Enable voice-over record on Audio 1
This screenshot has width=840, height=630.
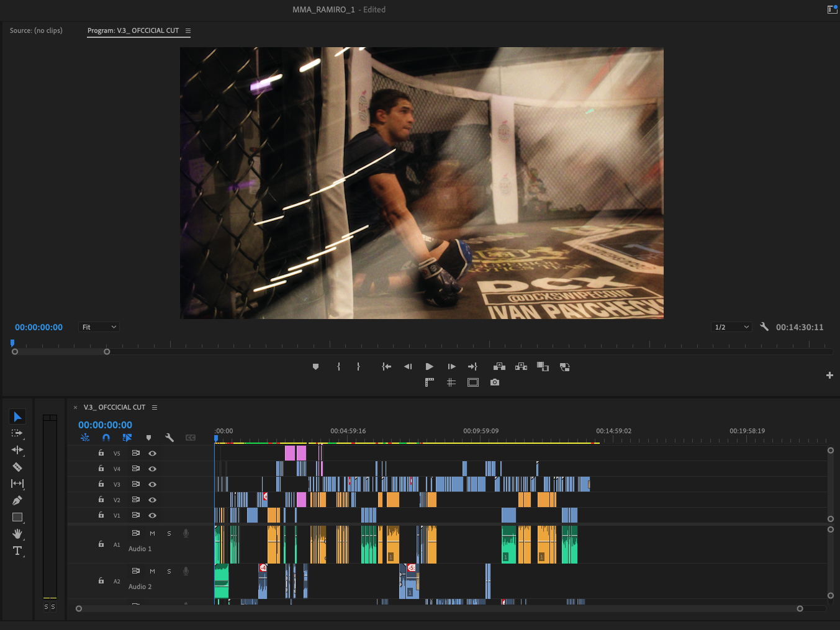(x=186, y=533)
